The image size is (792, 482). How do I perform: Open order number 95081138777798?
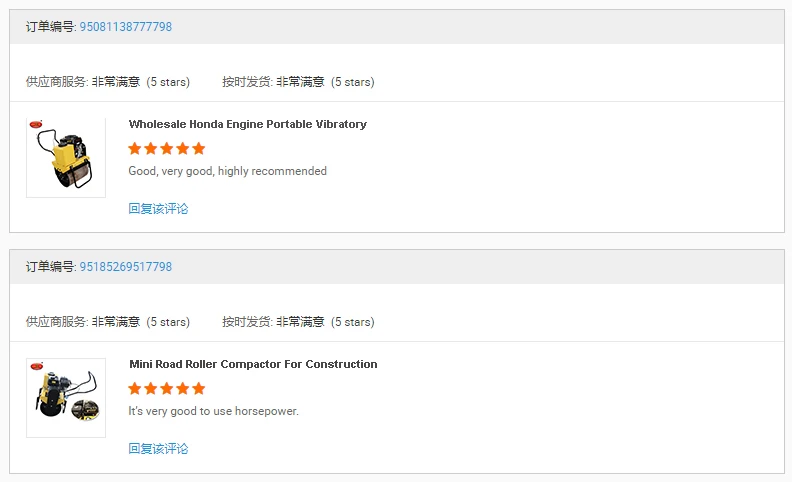pyautogui.click(x=126, y=27)
